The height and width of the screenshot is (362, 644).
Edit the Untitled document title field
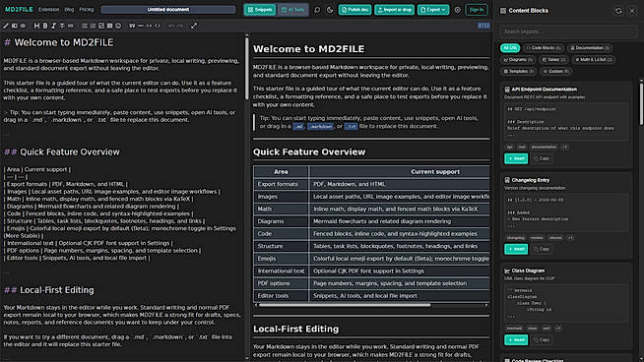(168, 10)
